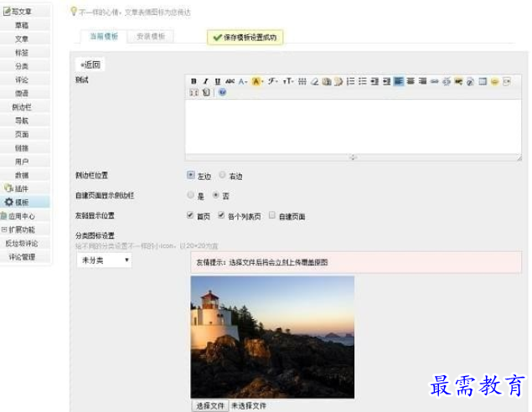
Task: Open 数据 in the sidebar
Action: click(22, 175)
